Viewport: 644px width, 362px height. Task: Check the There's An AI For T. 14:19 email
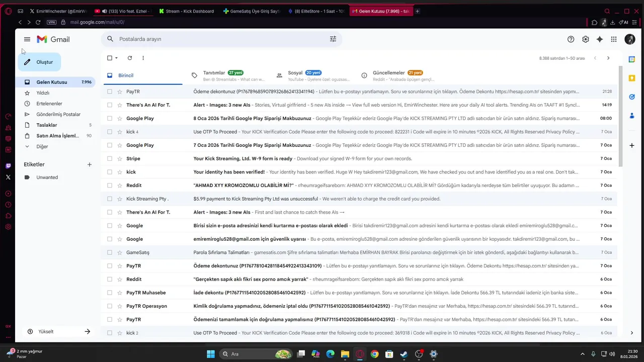pyautogui.click(x=110, y=105)
